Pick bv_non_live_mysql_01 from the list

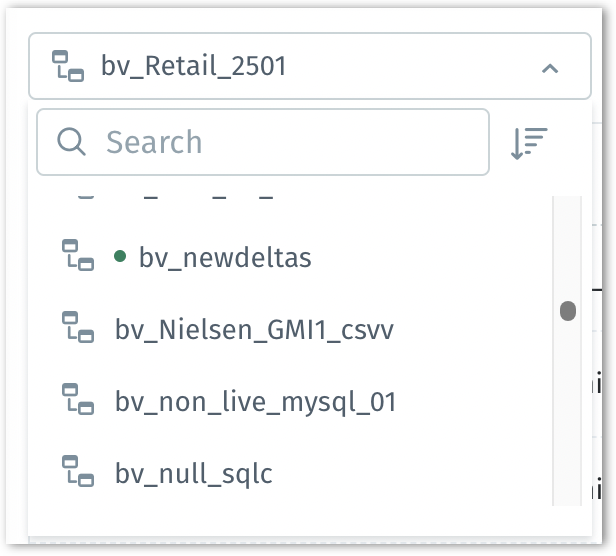point(256,402)
